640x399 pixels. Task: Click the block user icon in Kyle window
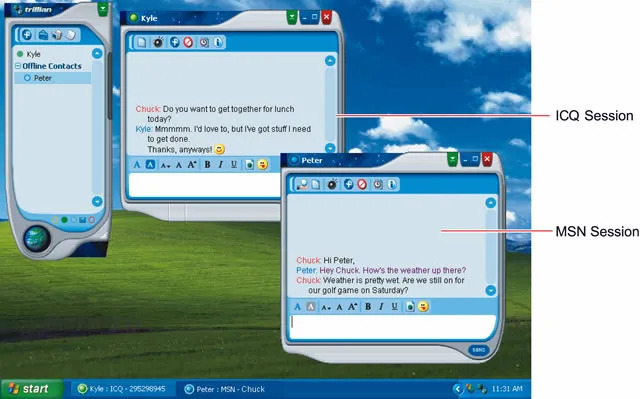(x=188, y=42)
